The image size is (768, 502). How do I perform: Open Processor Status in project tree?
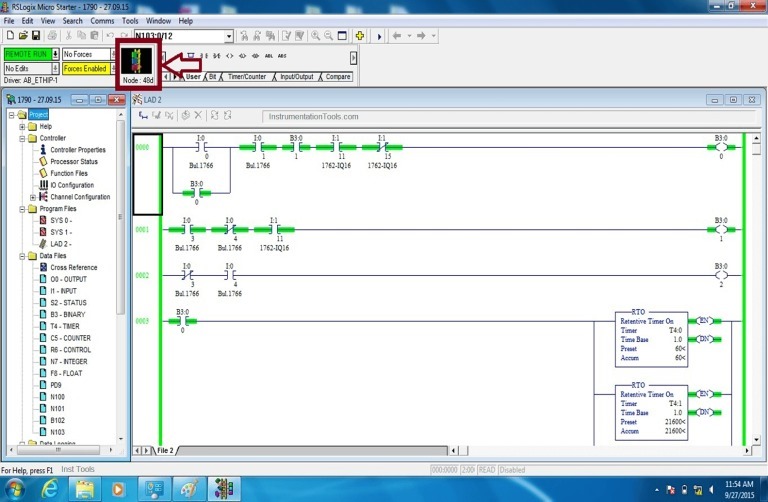point(73,161)
